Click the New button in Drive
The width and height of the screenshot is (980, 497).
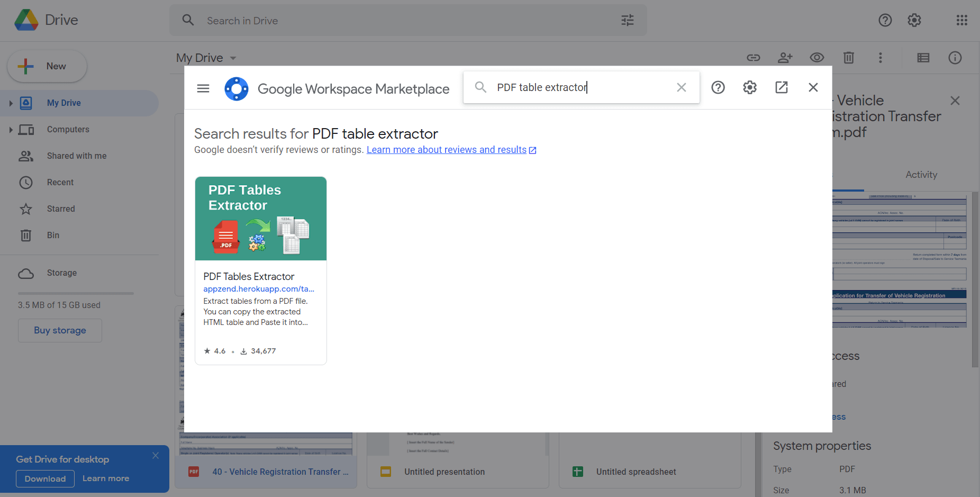coord(47,66)
